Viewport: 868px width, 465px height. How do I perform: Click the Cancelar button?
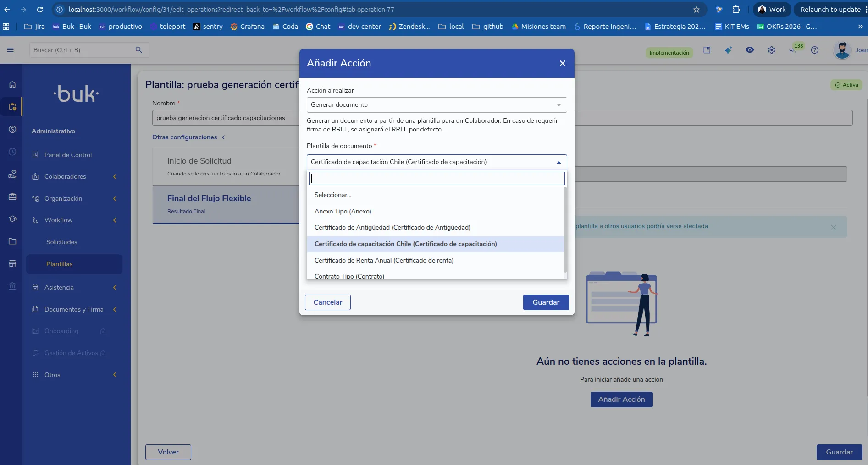(327, 302)
